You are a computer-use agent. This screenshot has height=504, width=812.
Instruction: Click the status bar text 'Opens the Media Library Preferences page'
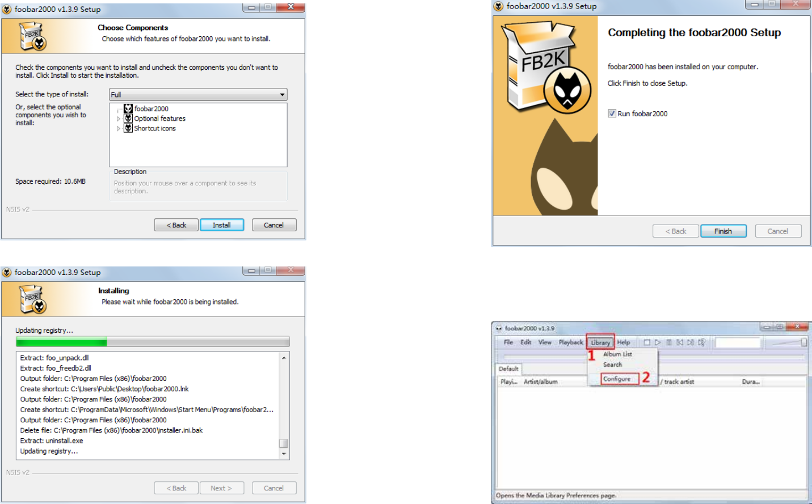(556, 495)
